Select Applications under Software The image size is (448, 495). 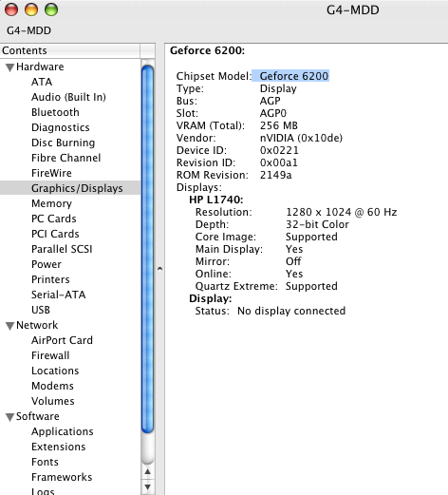(x=63, y=431)
